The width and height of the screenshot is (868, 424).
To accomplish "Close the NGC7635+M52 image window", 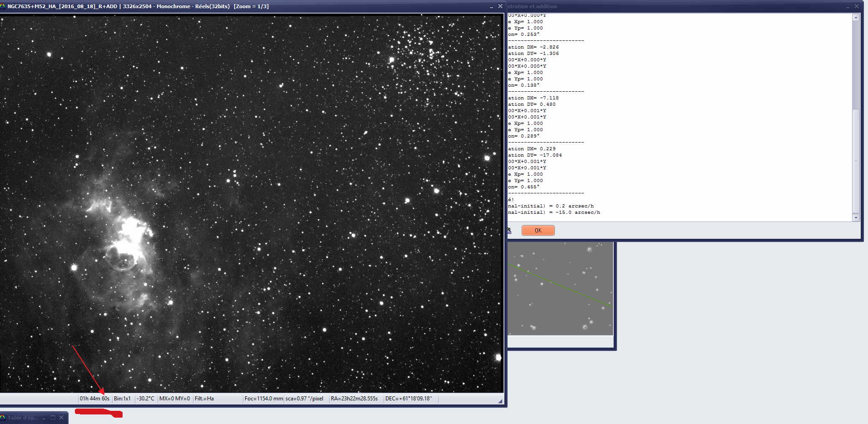I will coord(500,6).
